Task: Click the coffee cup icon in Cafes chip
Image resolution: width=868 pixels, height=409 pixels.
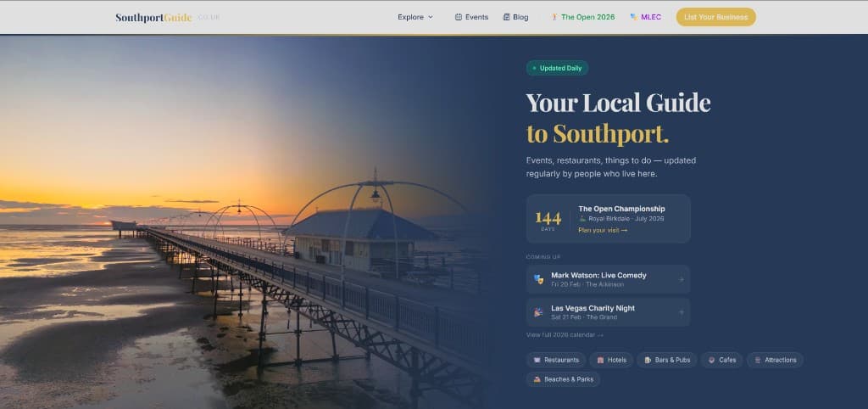Action: point(711,361)
